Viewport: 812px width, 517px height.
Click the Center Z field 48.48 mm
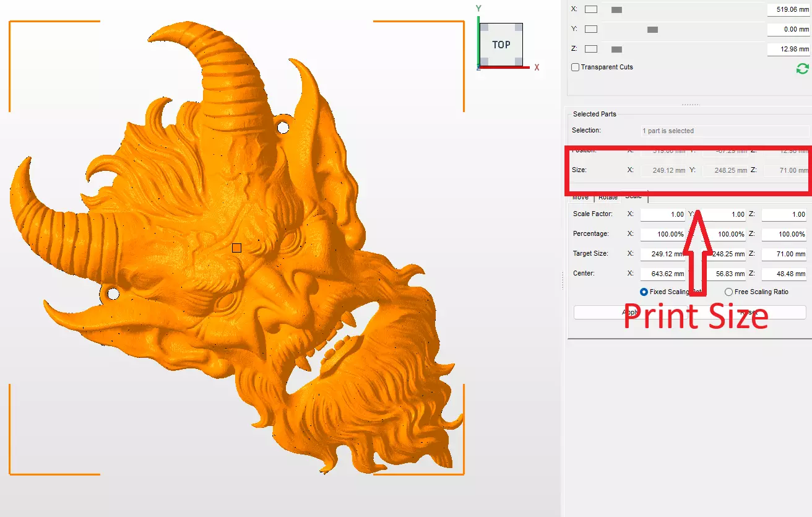point(784,274)
